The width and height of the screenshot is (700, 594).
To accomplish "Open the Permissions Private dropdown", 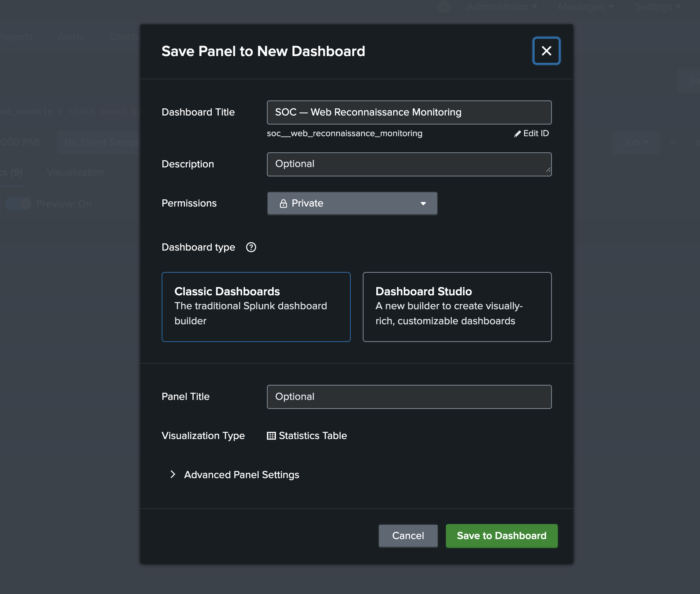I will 352,204.
